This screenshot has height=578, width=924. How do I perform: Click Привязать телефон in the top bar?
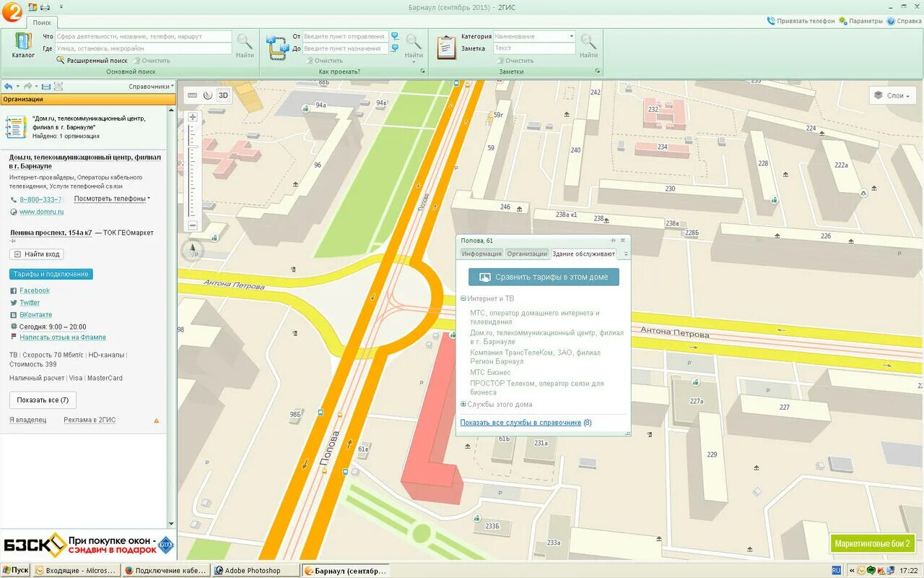801,21
